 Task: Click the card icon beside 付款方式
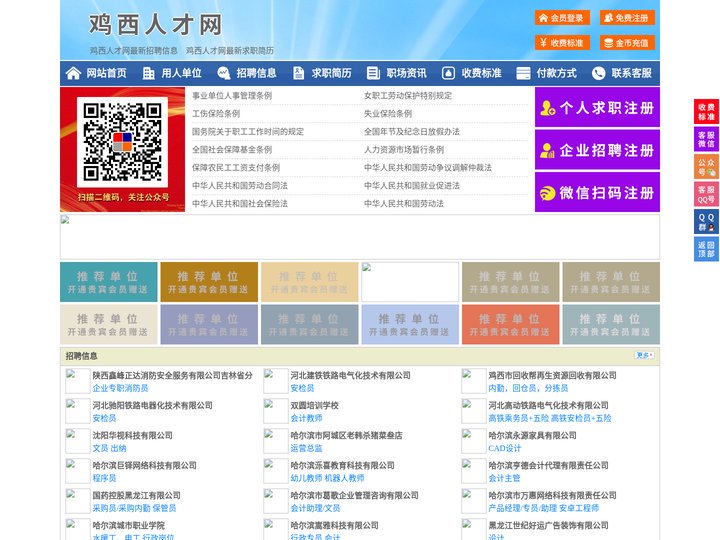tap(523, 73)
